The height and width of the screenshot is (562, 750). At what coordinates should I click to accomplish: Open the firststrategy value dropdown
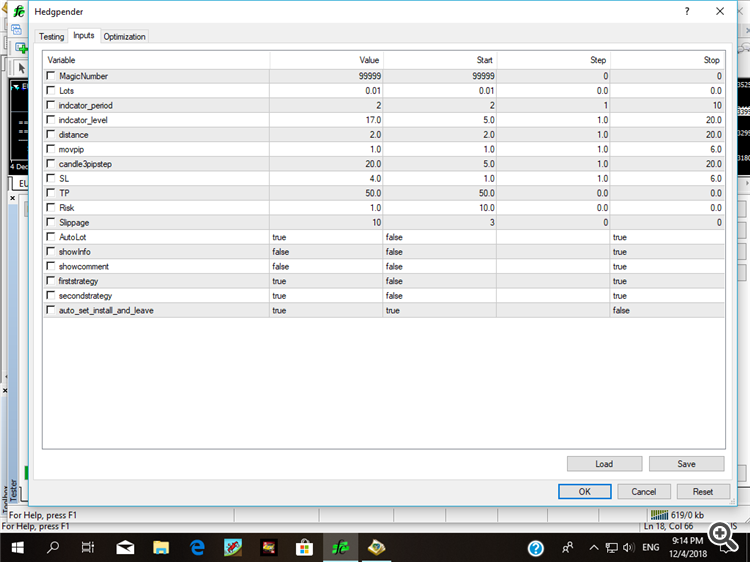(x=326, y=281)
